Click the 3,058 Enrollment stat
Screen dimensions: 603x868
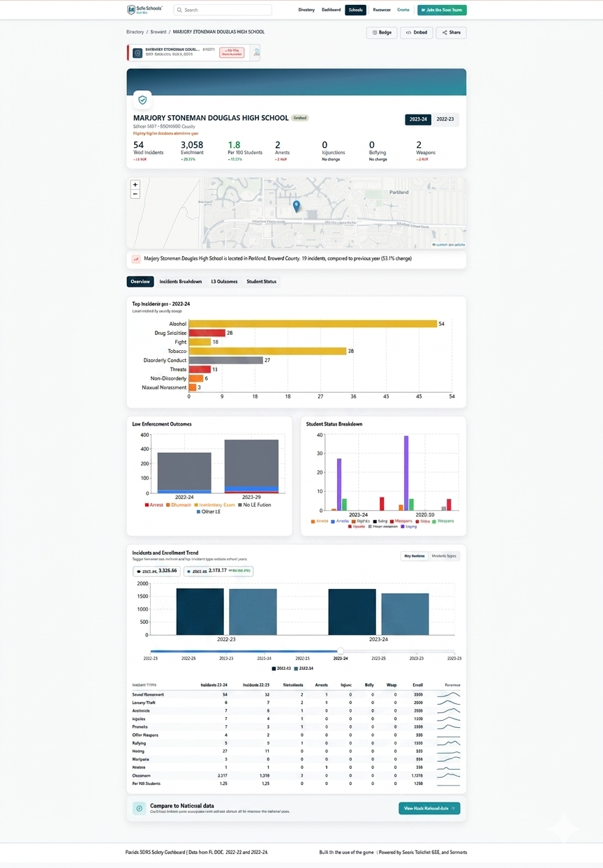193,150
